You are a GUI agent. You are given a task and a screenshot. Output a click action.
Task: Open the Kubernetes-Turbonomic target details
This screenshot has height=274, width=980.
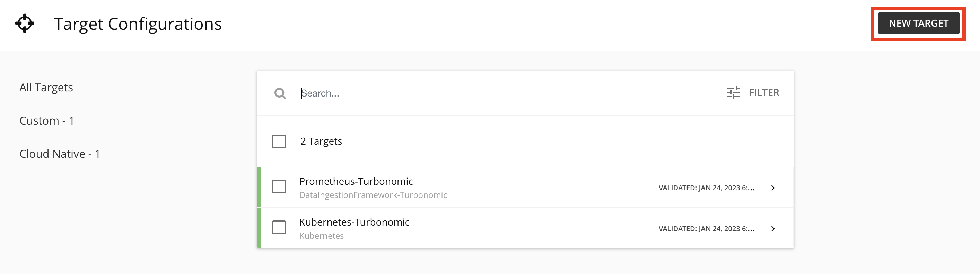[x=354, y=222]
